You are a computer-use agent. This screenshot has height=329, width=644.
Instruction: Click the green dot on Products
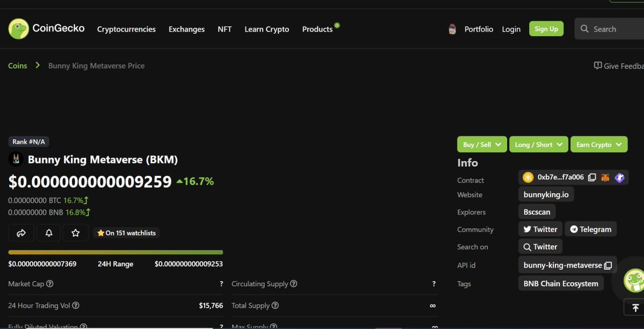pyautogui.click(x=337, y=25)
